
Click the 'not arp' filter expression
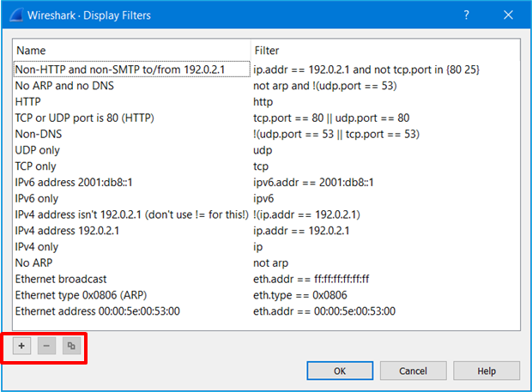pos(271,262)
